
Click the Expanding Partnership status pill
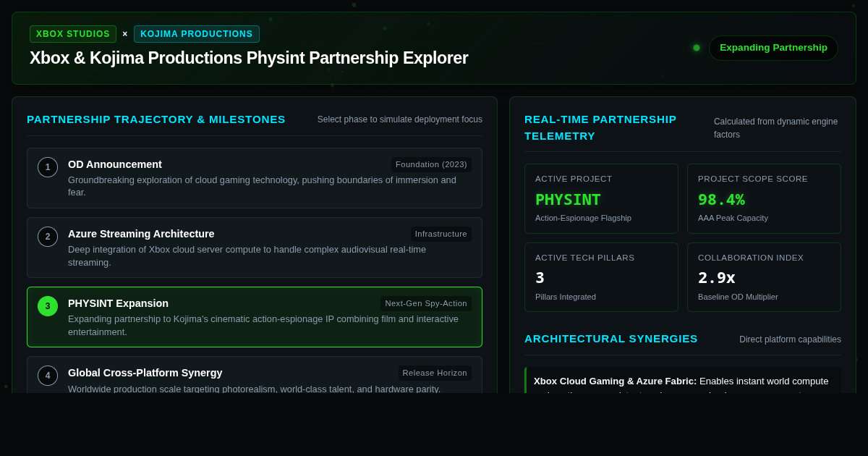(x=773, y=48)
